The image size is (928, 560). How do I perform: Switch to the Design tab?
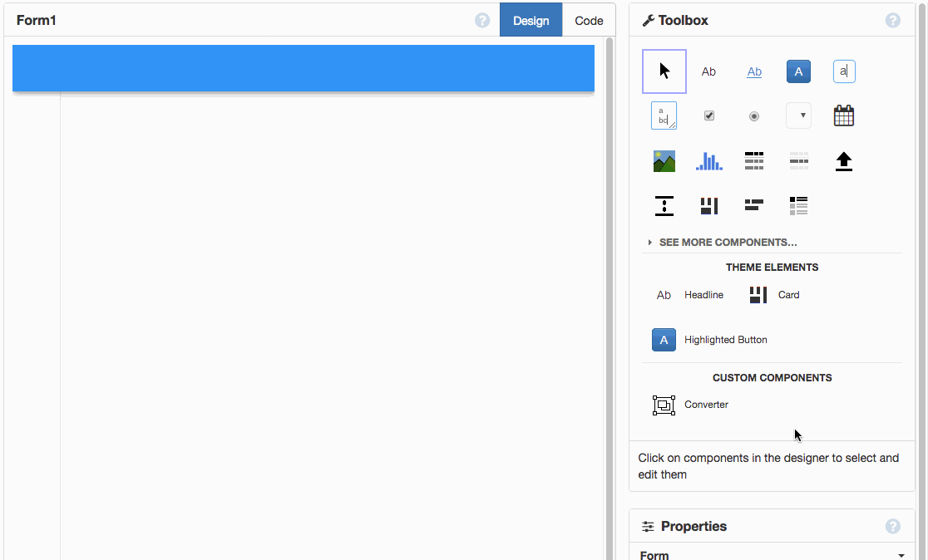coord(531,21)
